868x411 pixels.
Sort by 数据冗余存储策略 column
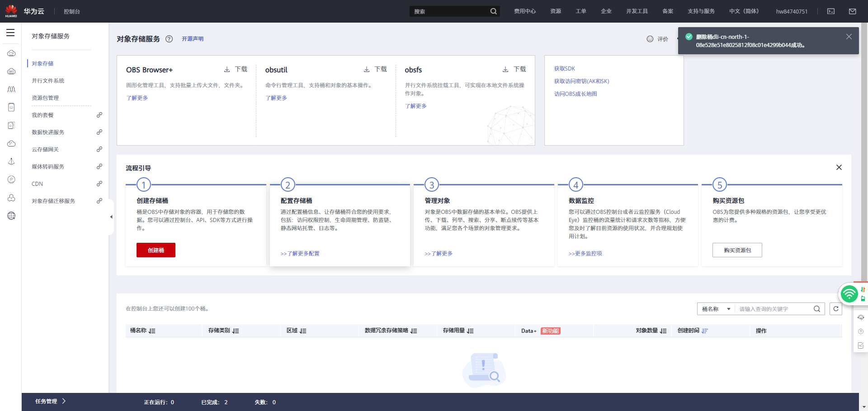coord(414,331)
